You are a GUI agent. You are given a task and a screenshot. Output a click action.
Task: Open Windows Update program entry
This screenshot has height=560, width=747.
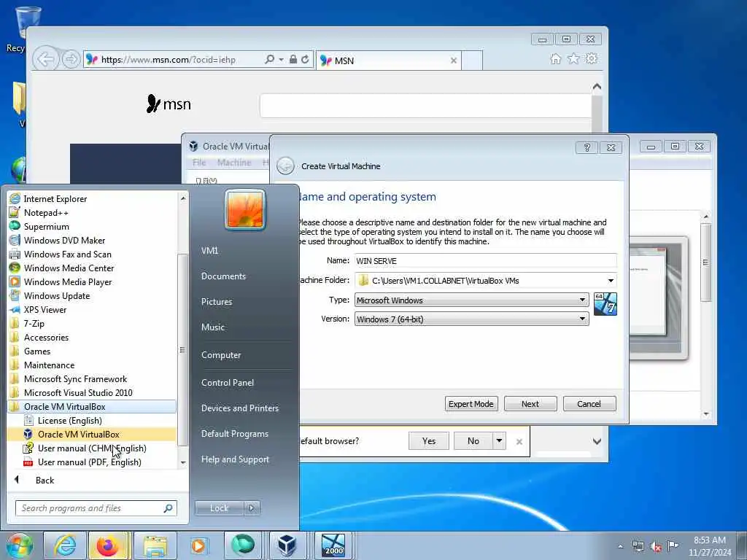pos(57,295)
